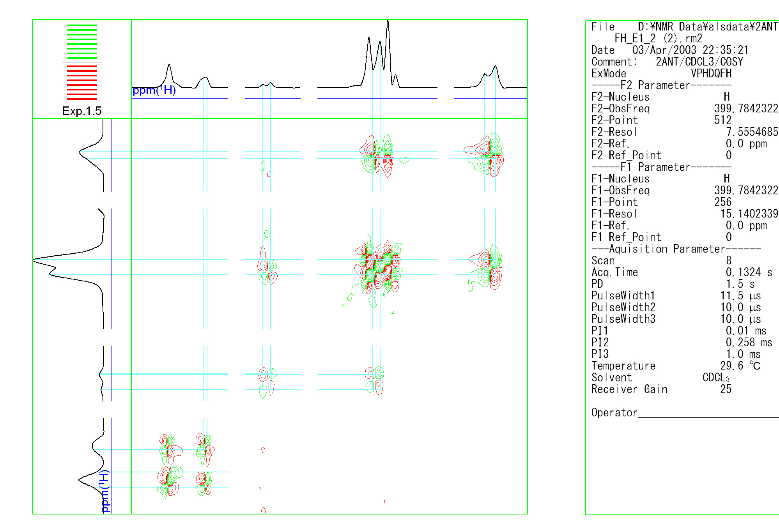Screen dimensions: 779x532
Task: Click the PulseWidth3 10.0 µs row
Action: (x=676, y=319)
